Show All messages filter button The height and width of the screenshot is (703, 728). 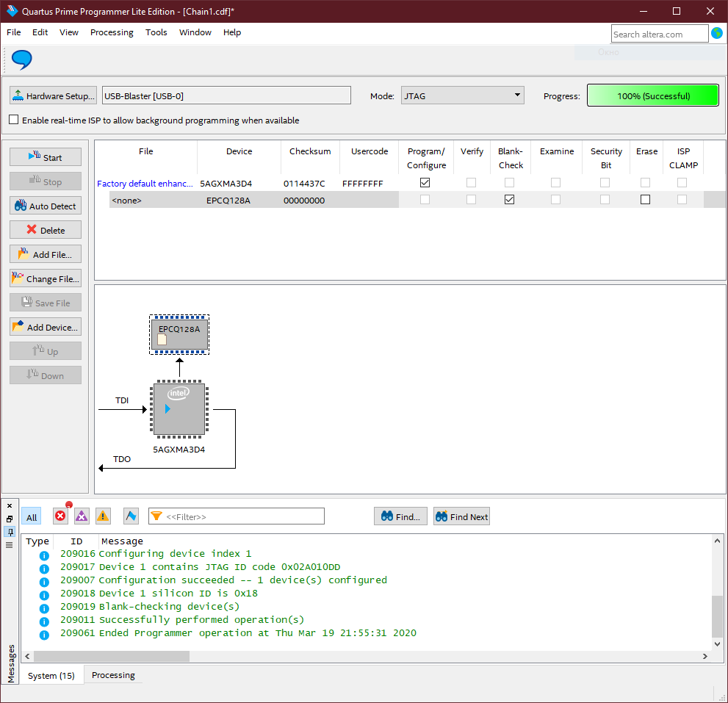(31, 517)
